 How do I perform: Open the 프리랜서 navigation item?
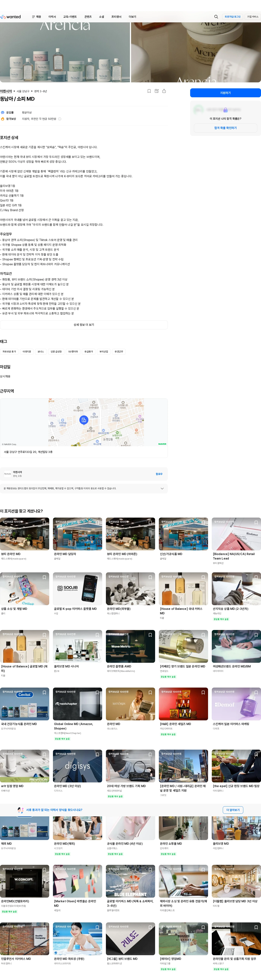116,17
